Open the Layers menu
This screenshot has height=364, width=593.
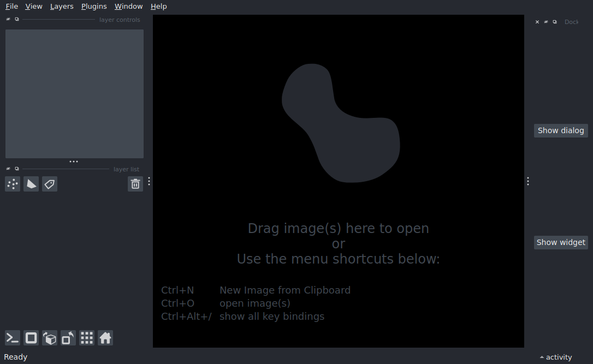pos(62,7)
